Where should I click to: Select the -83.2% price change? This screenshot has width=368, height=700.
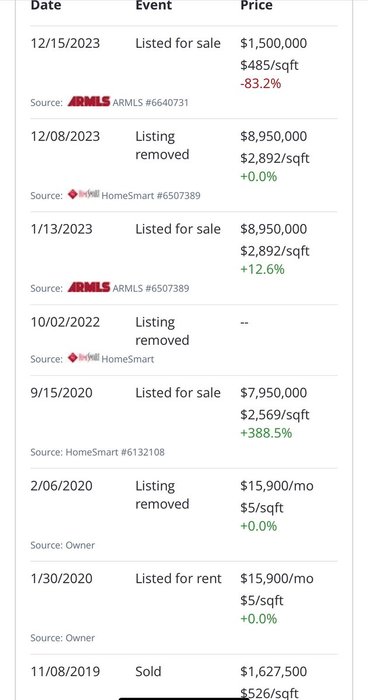(261, 83)
